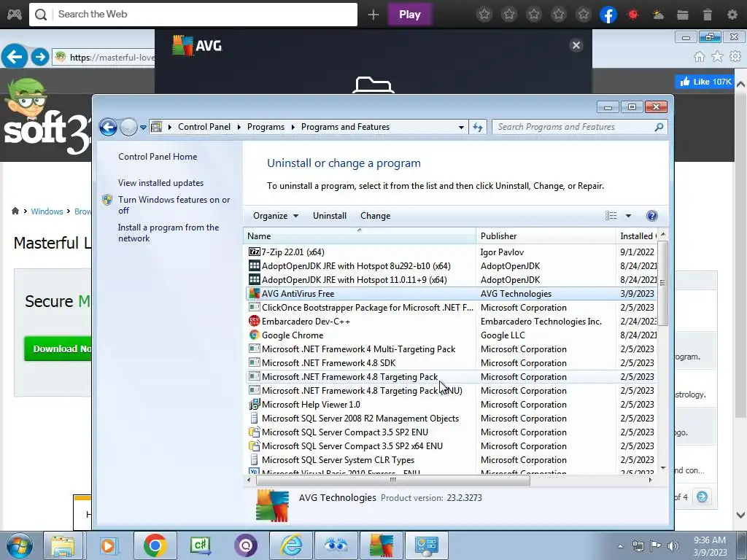Select AdoptOpenJDK JRE 11.0.11+9 row
747x560 pixels.
[x=452, y=280]
